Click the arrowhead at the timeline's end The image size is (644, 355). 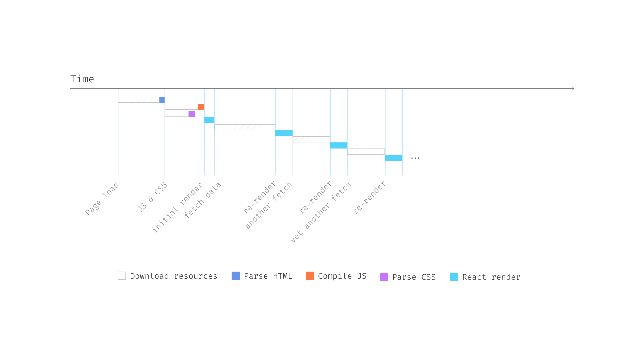tap(573, 88)
